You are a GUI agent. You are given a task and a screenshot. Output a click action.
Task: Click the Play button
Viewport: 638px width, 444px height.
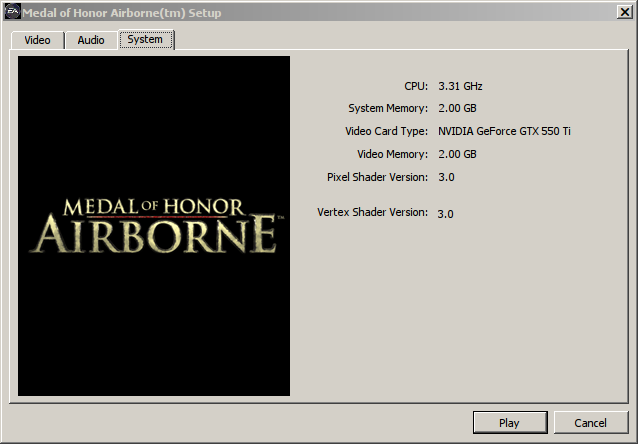click(510, 423)
